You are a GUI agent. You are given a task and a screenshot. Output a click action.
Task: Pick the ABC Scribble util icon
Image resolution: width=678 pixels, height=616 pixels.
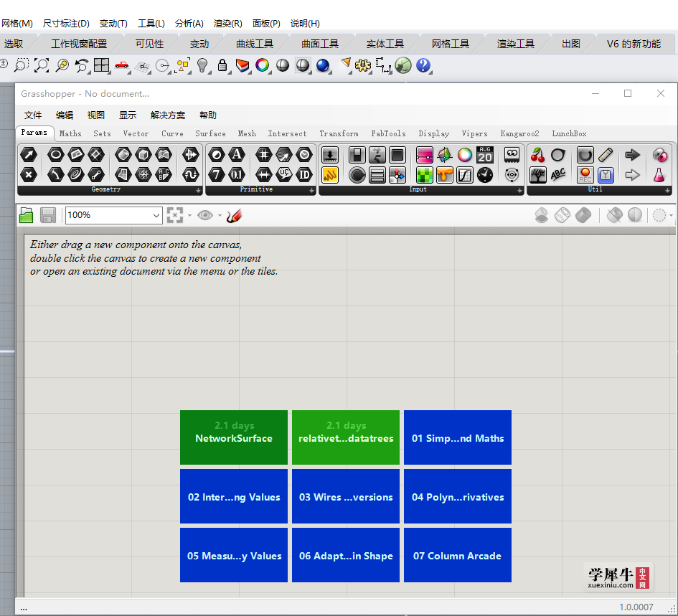(x=557, y=175)
